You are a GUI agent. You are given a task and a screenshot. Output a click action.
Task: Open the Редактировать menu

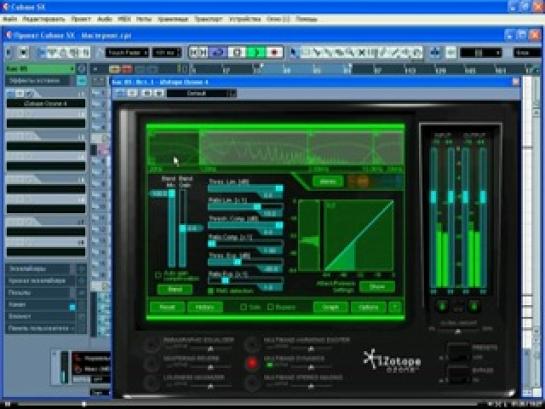click(44, 19)
